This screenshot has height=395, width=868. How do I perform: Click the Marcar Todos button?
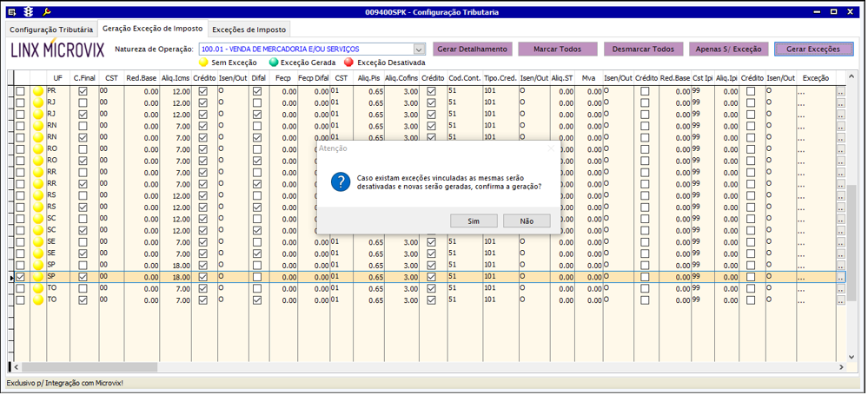click(557, 49)
